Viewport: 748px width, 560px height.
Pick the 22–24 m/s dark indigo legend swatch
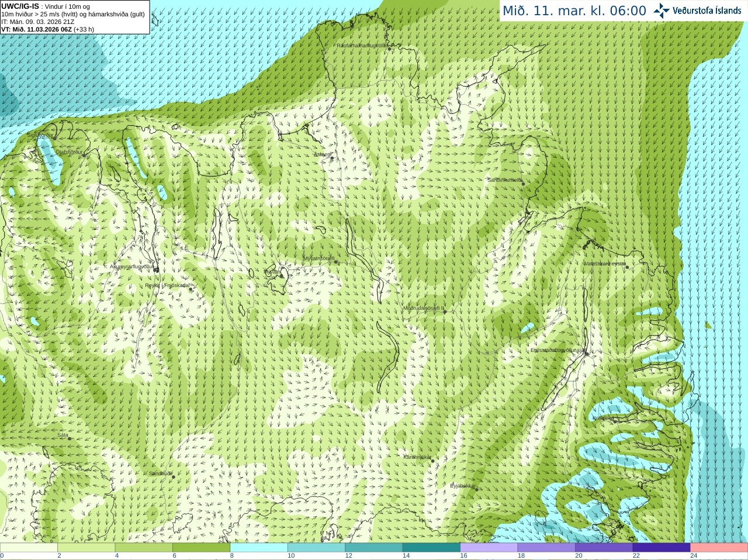pyautogui.click(x=662, y=548)
